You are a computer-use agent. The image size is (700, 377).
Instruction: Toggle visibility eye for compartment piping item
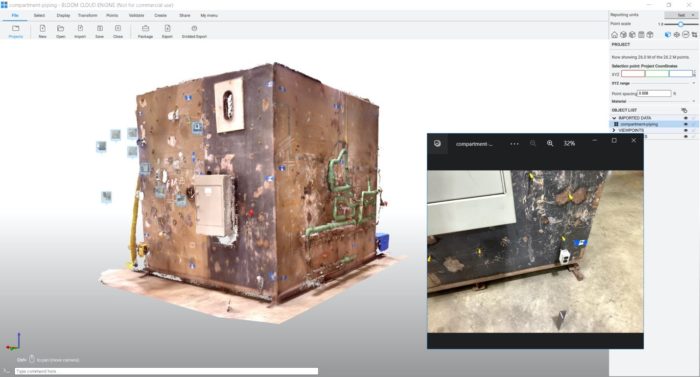(x=686, y=124)
